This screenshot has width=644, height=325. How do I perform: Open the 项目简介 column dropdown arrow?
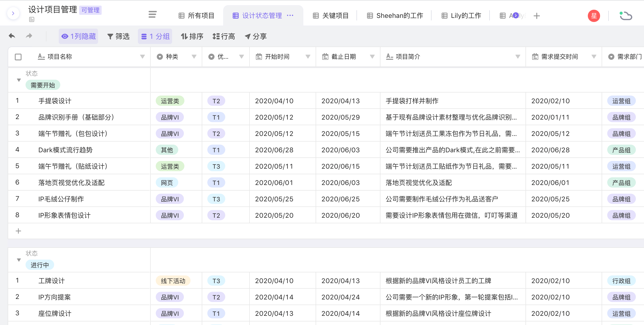(x=518, y=57)
